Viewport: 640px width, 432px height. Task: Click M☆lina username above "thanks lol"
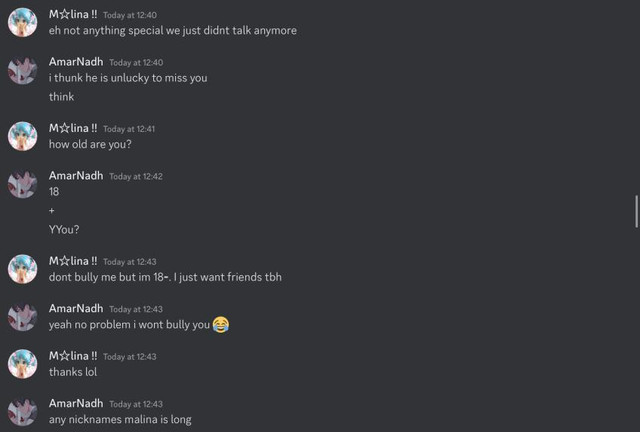click(73, 356)
